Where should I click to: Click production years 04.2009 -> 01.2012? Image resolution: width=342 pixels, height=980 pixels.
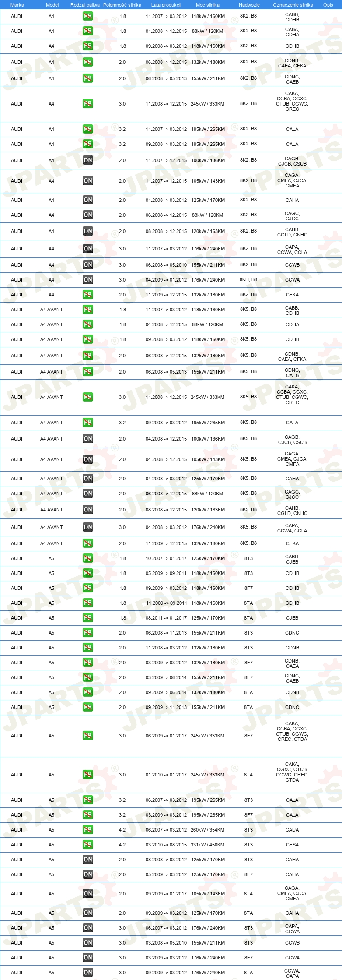click(166, 280)
